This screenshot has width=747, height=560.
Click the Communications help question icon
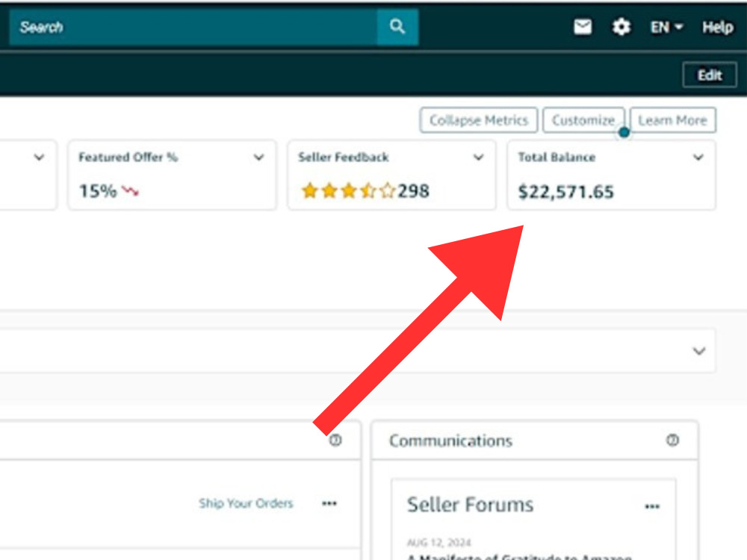click(672, 440)
